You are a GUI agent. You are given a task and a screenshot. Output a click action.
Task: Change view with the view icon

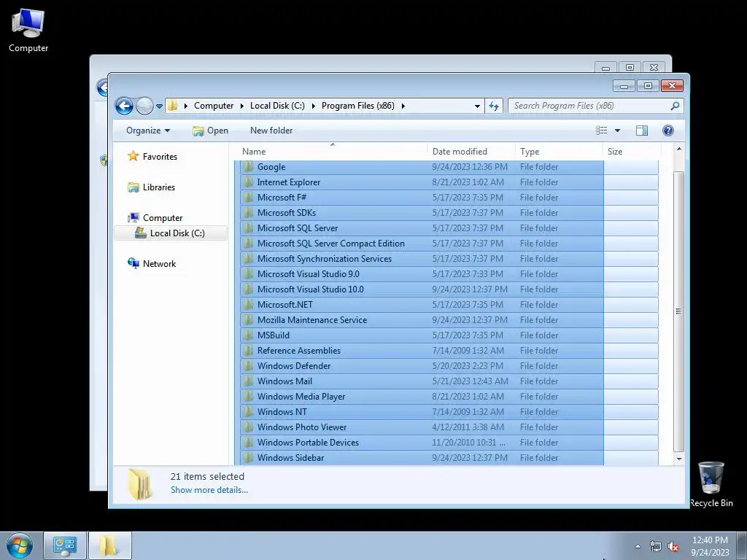point(602,131)
